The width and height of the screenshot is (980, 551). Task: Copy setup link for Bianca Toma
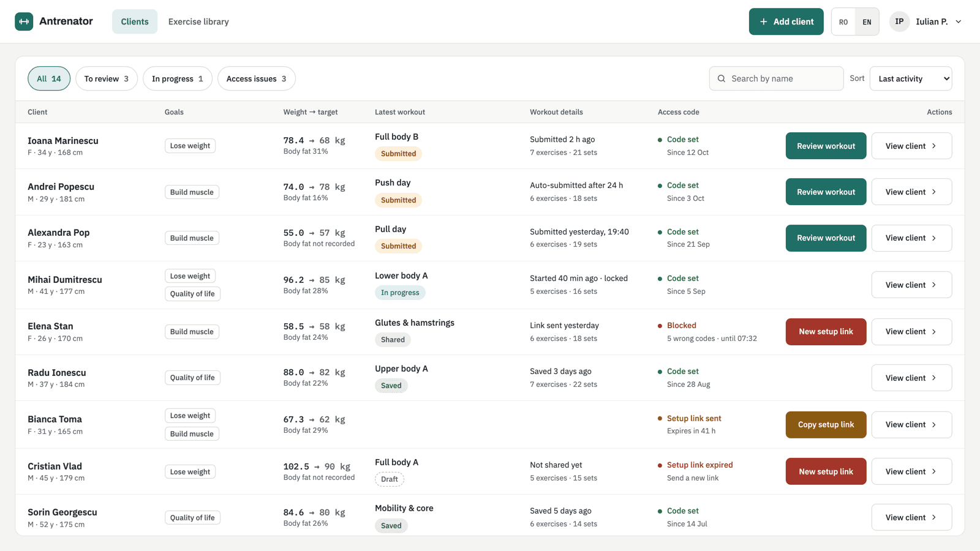[826, 424]
